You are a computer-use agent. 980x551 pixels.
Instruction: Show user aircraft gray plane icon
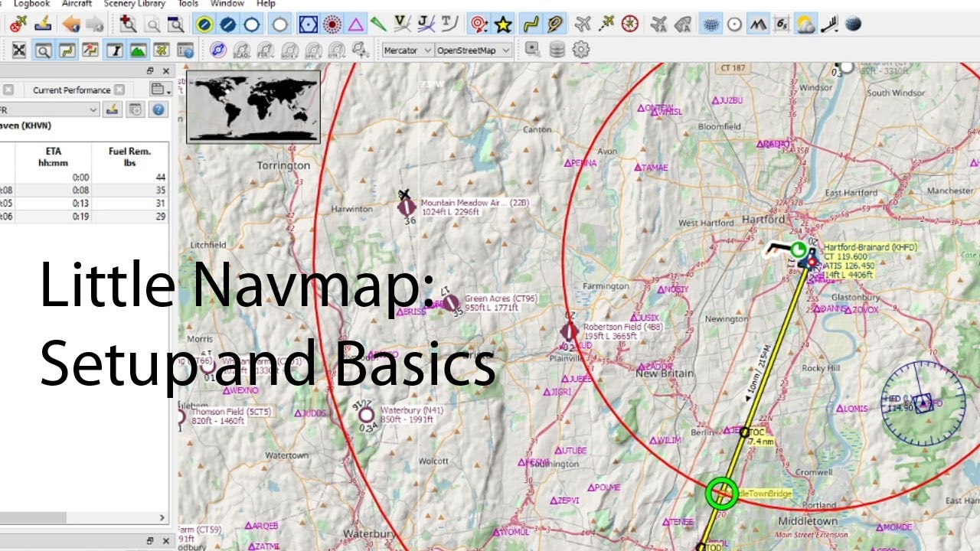(583, 24)
